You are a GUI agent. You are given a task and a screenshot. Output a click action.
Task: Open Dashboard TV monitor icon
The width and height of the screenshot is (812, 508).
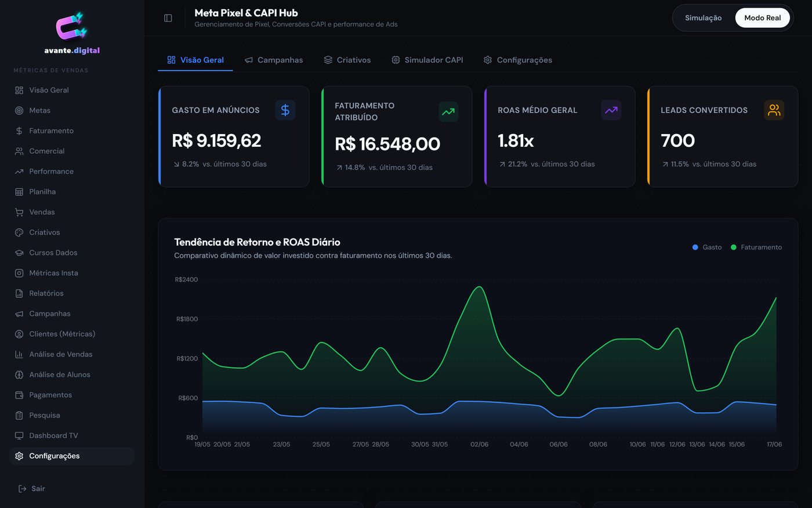(19, 435)
